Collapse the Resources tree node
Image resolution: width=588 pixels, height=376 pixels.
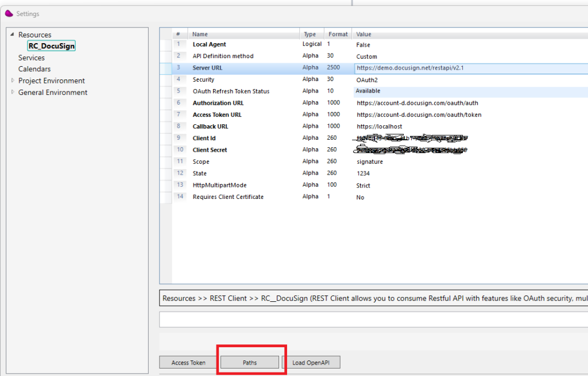[13, 34]
